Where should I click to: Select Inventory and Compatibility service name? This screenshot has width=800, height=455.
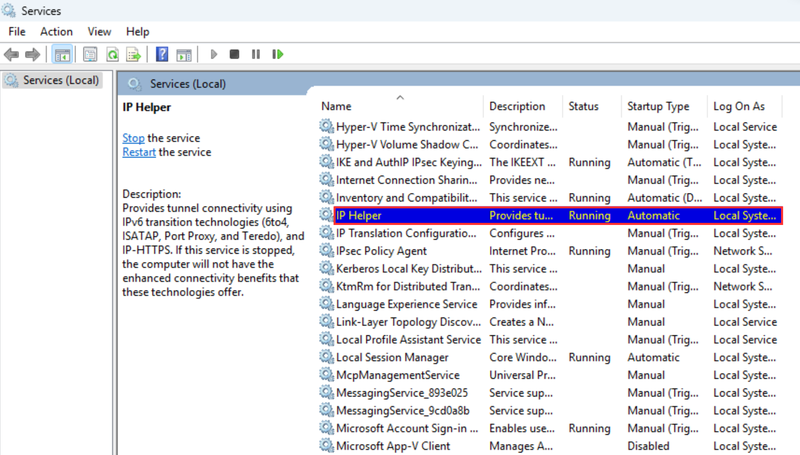tap(407, 197)
